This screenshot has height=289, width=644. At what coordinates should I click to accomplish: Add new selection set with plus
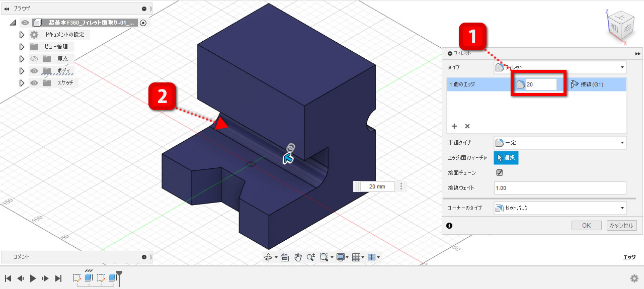(x=454, y=126)
